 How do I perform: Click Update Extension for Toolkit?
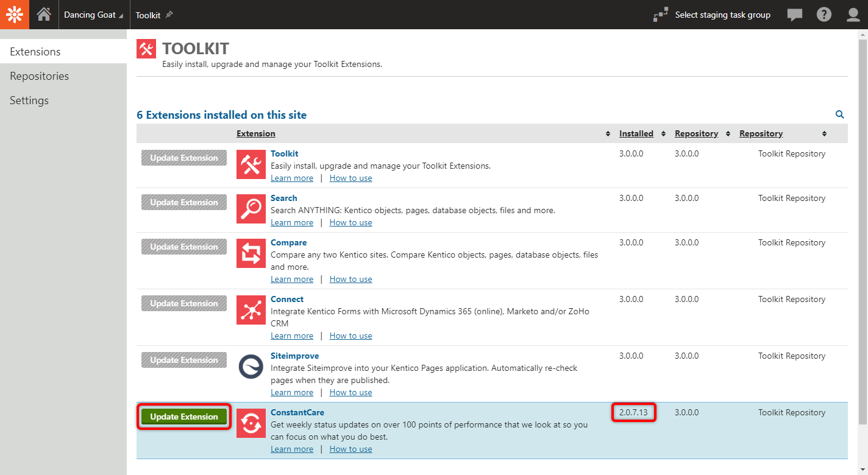coord(184,158)
